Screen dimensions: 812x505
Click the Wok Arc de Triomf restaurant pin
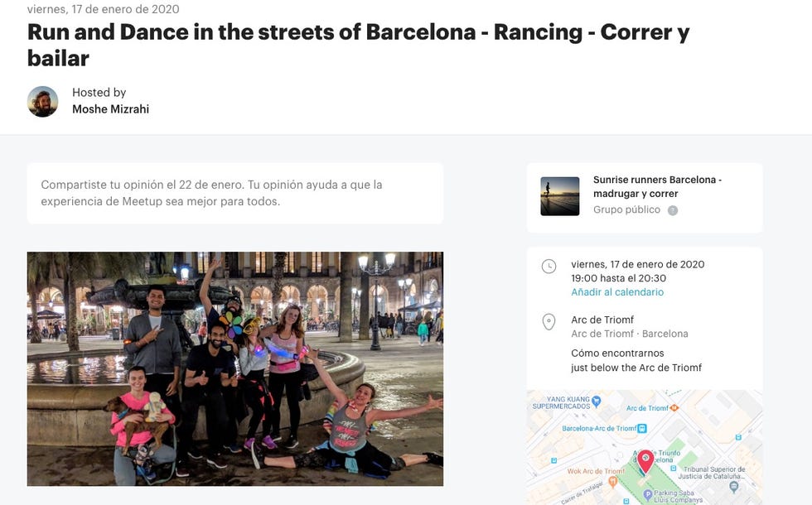(612, 481)
